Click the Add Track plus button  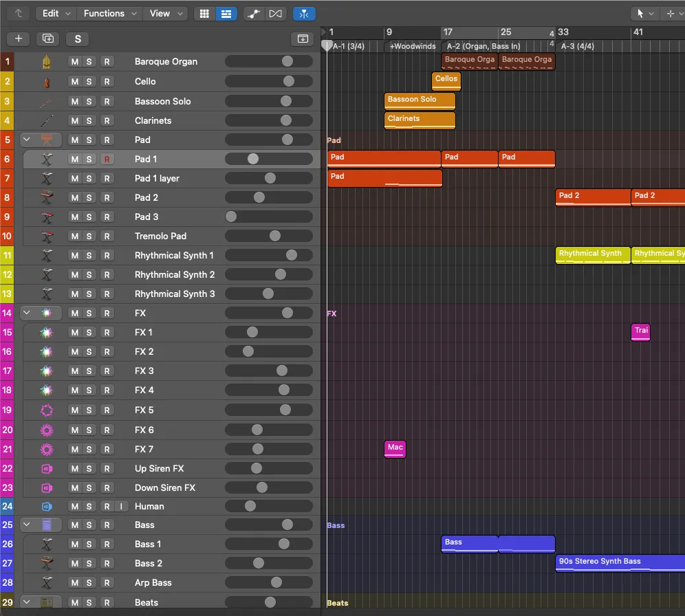[18, 39]
